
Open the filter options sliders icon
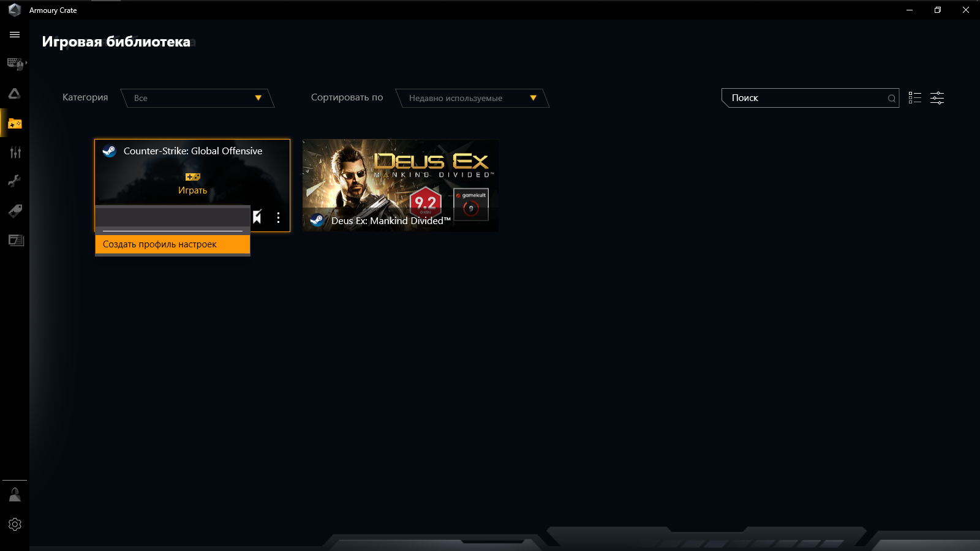click(937, 98)
